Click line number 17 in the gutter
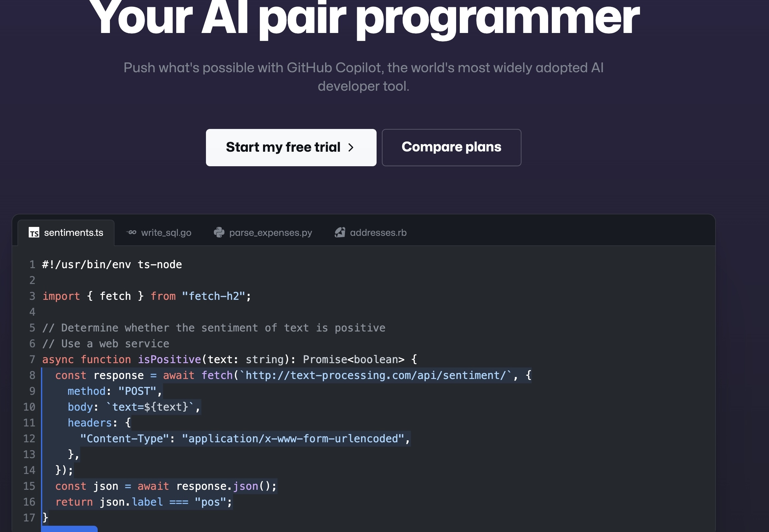769x532 pixels. click(x=29, y=518)
